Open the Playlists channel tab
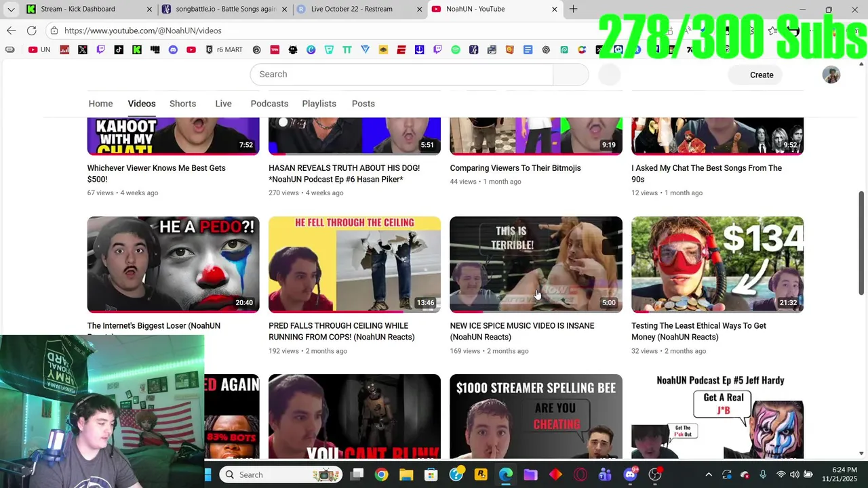Image resolution: width=868 pixels, height=488 pixels. point(319,104)
